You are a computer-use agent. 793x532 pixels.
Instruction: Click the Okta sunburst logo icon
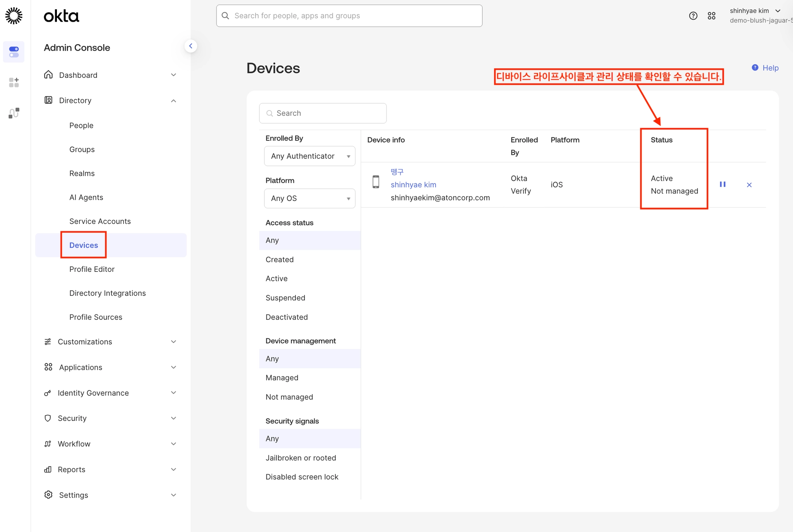click(x=14, y=16)
